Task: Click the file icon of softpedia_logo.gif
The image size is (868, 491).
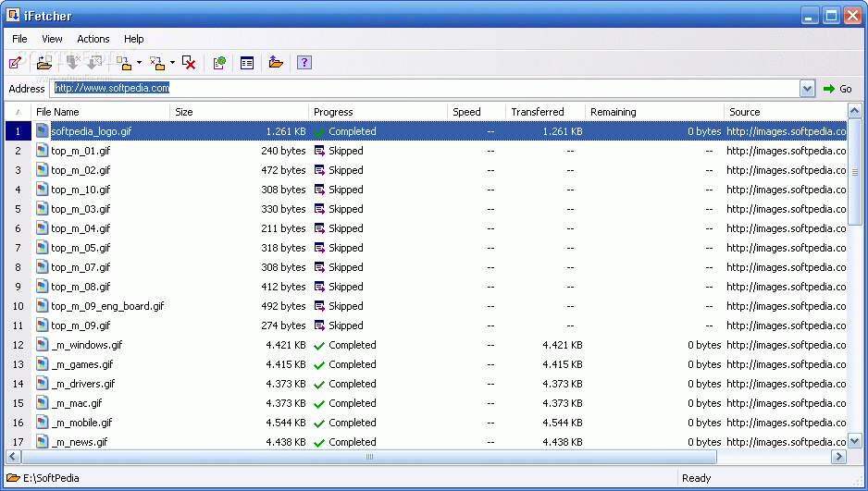Action: pyautogui.click(x=42, y=131)
